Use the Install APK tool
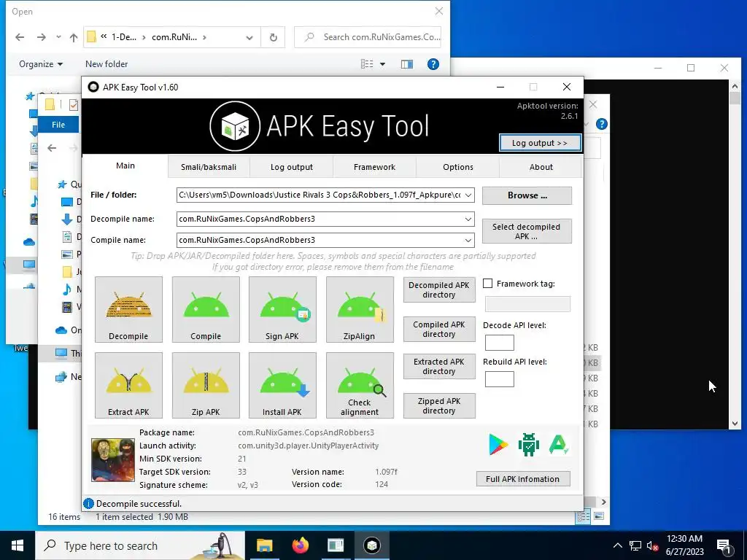This screenshot has height=560, width=747. coord(282,385)
